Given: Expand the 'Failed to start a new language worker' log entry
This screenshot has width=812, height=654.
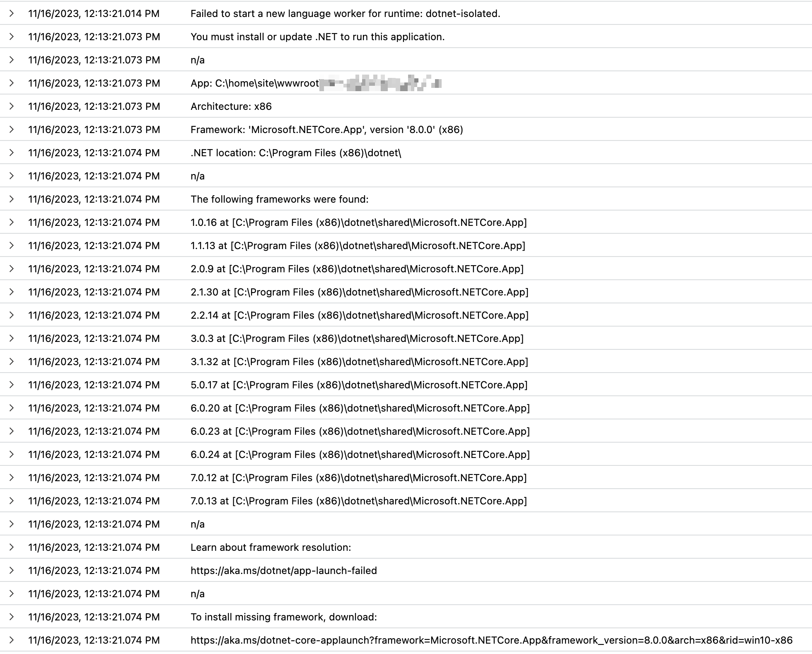Looking at the screenshot, I should pos(11,14).
